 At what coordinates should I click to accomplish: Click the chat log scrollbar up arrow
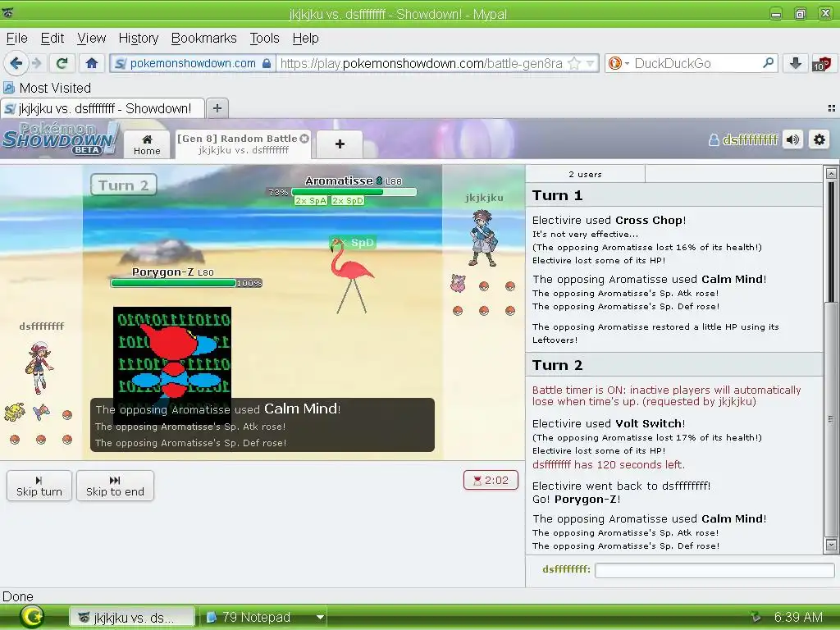[831, 174]
